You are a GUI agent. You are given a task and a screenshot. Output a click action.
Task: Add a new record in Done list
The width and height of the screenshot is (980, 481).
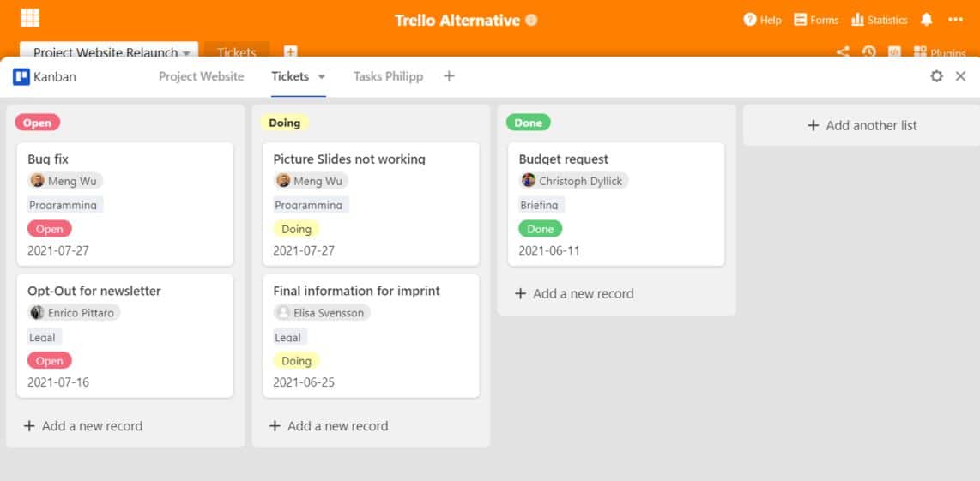(574, 293)
